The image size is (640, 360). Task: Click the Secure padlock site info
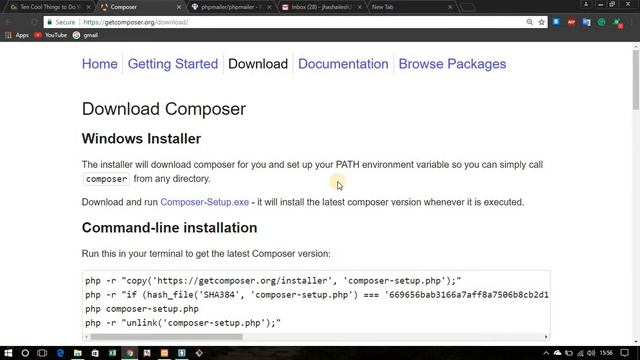pos(61,22)
